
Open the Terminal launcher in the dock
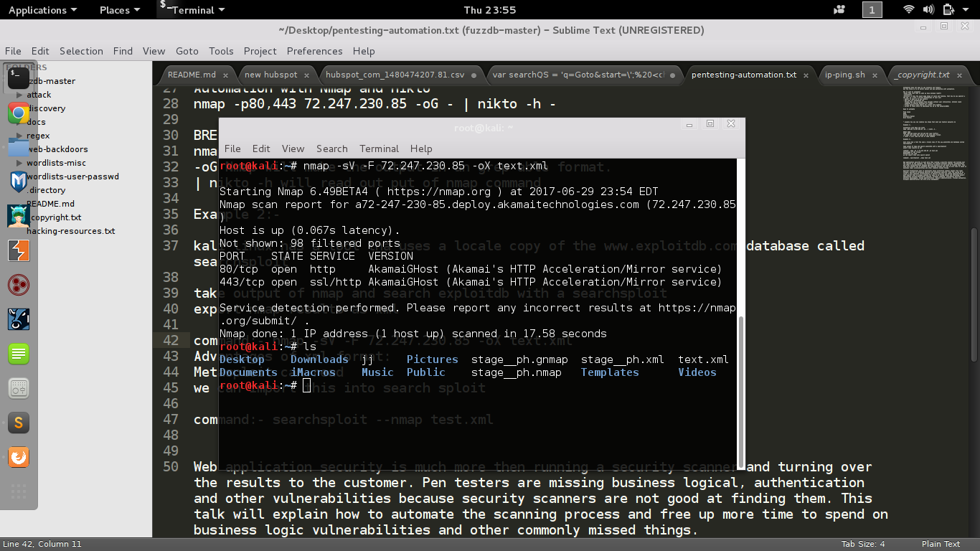click(19, 78)
